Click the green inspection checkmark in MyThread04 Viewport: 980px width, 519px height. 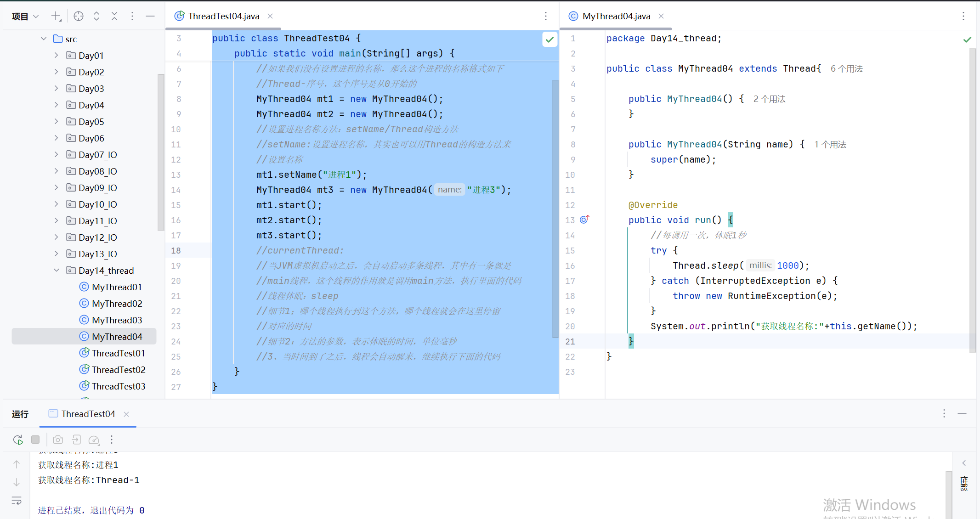click(967, 39)
